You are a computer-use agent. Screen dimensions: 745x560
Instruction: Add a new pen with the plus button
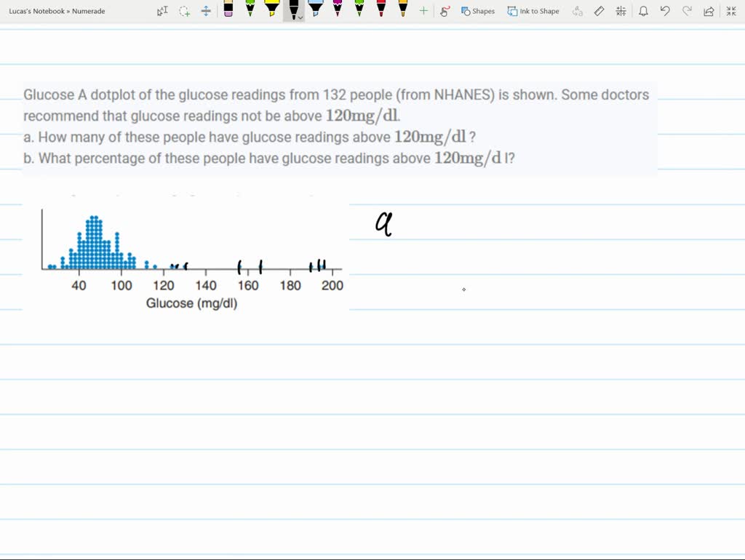[422, 10]
